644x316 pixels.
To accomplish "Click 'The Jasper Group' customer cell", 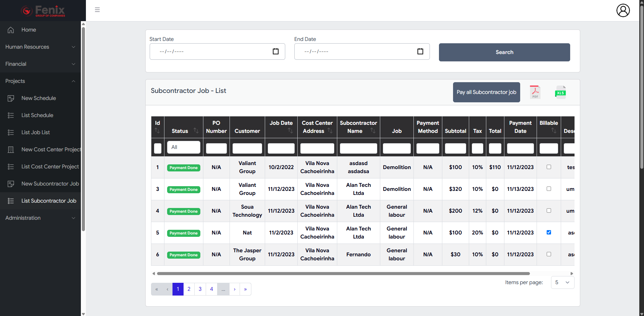I will coord(247,255).
